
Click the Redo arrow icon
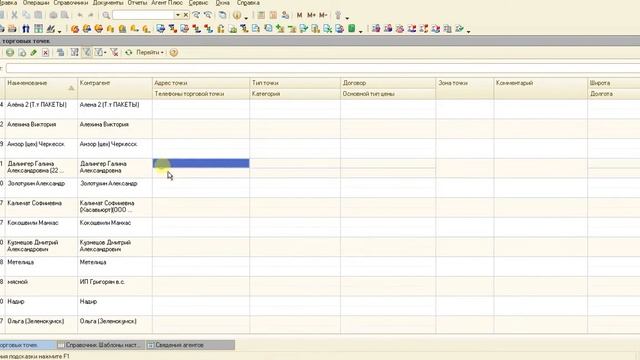click(91, 16)
